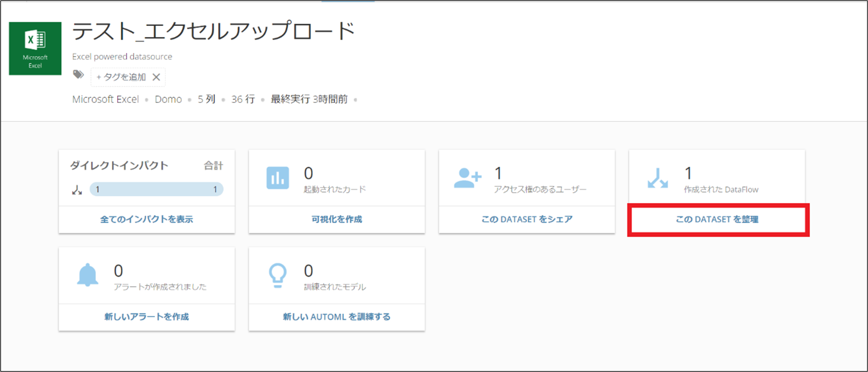Click the アクセス権のあるユーザー label

pos(540,189)
